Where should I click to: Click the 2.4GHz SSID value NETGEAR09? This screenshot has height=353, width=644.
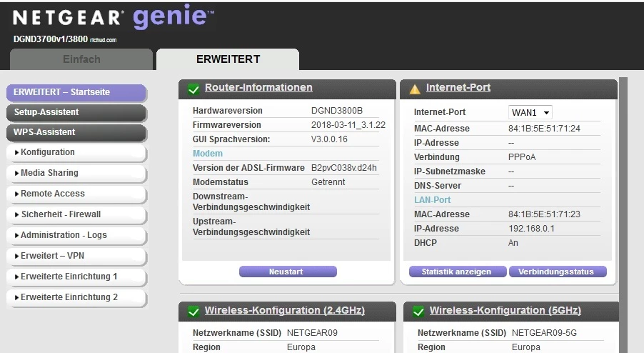(x=312, y=333)
